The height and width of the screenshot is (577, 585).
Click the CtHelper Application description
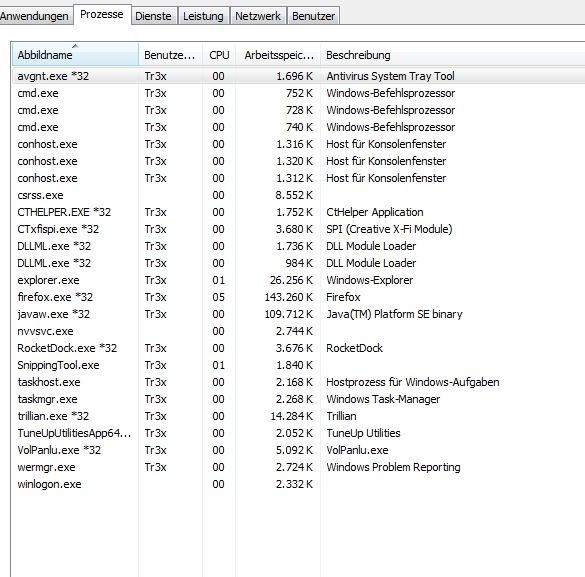[x=375, y=212]
